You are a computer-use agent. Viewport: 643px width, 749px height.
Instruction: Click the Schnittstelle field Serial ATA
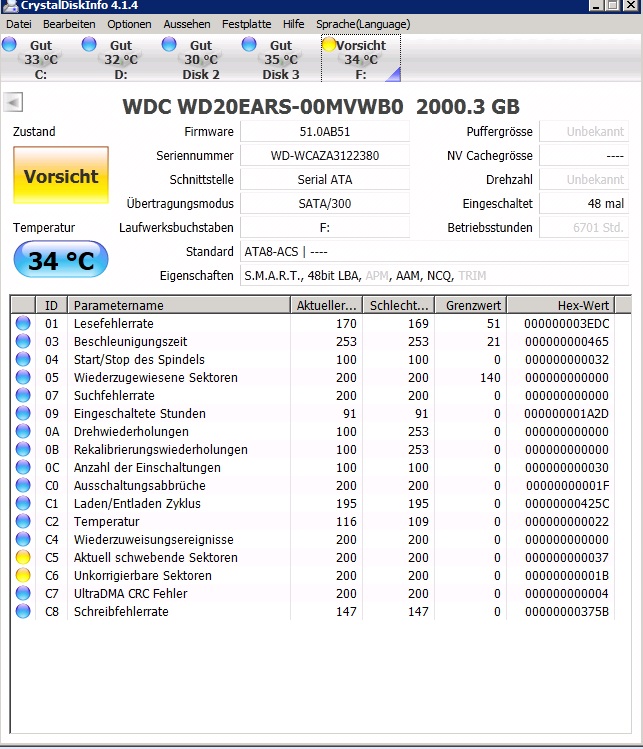(x=325, y=179)
